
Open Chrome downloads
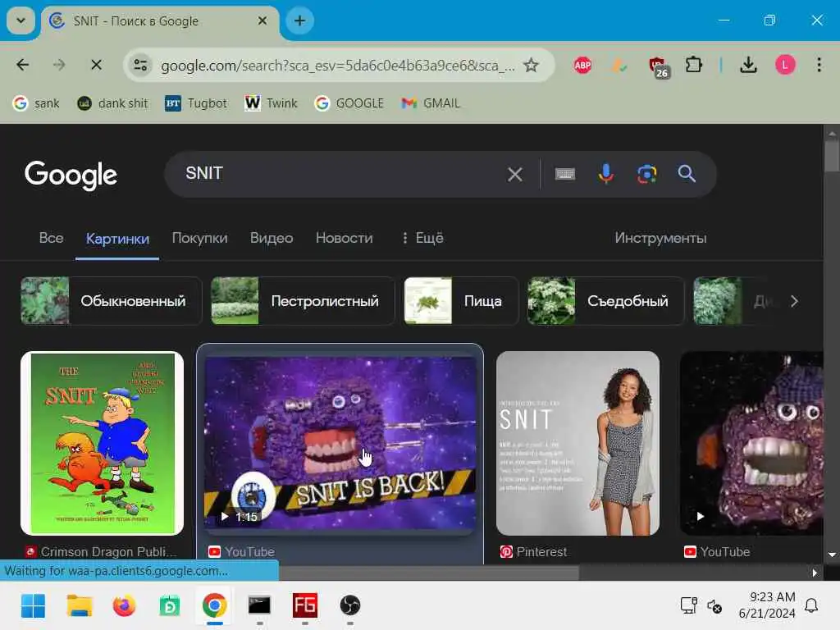coord(748,66)
